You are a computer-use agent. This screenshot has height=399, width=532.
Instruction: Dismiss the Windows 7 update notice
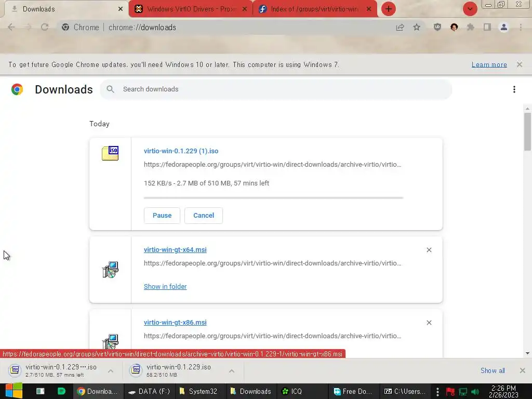[519, 64]
